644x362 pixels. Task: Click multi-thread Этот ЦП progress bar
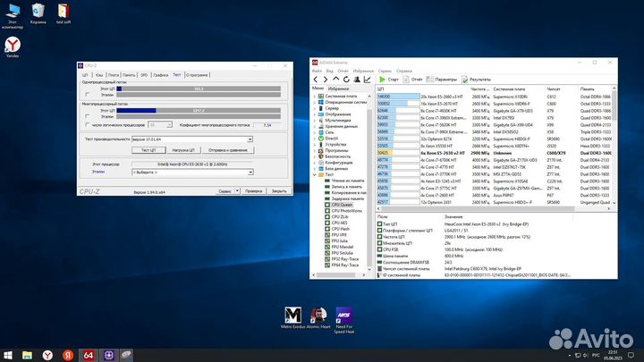pos(199,111)
